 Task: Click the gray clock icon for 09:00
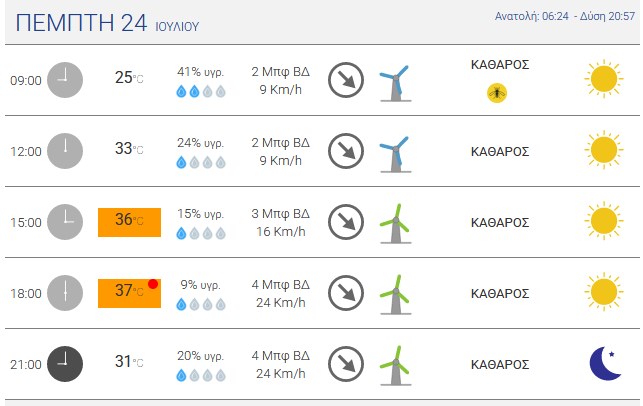(x=65, y=80)
